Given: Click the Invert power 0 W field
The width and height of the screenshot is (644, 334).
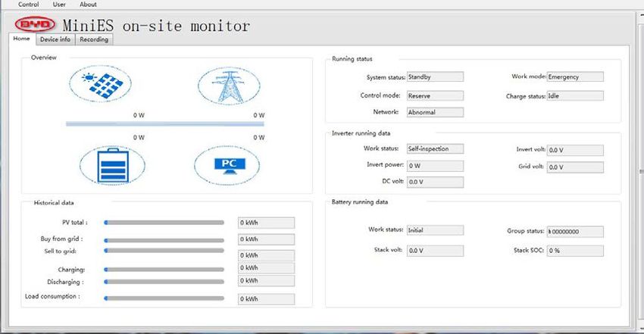Looking at the screenshot, I should click(436, 166).
